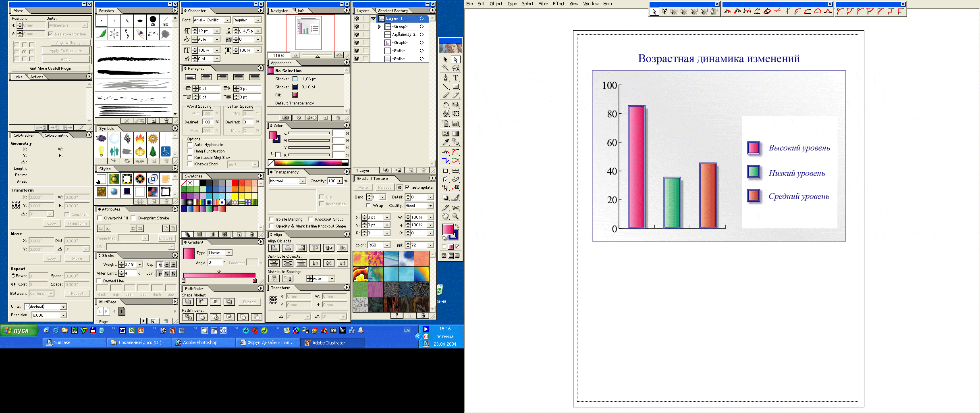Click the first Shape Modes icon in Pathfinder
This screenshot has height=413, width=980.
click(x=188, y=302)
